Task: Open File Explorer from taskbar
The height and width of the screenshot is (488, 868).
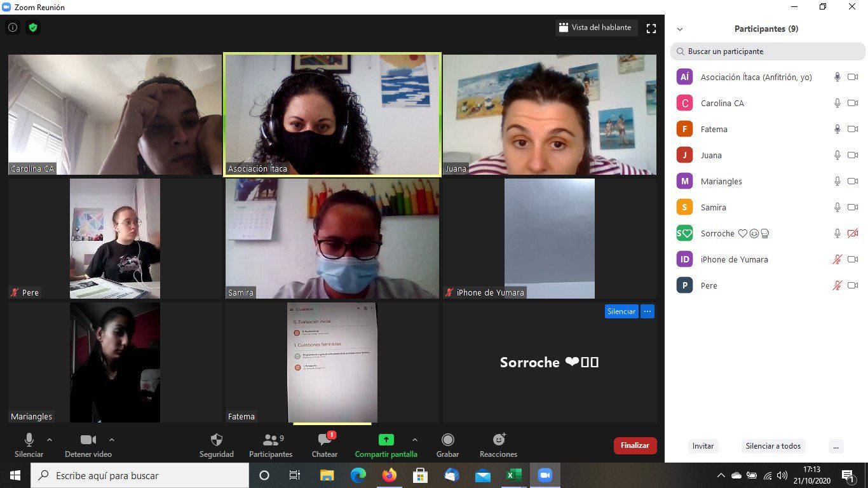Action: pyautogui.click(x=327, y=475)
